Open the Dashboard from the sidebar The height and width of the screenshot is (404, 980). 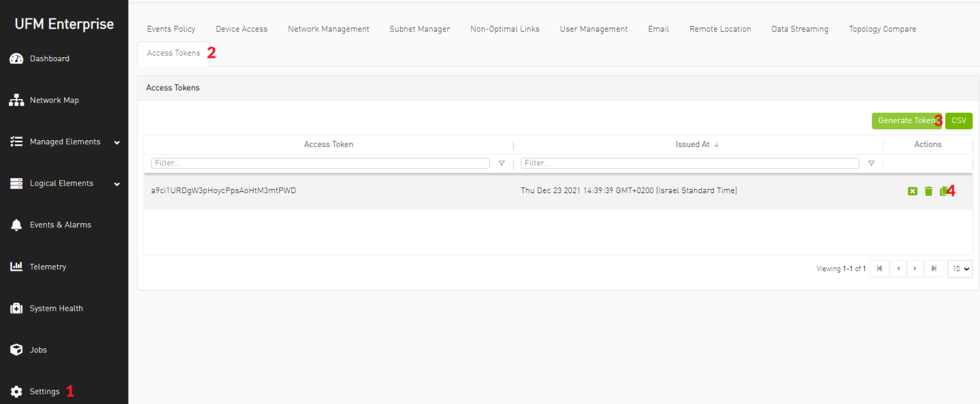(49, 58)
